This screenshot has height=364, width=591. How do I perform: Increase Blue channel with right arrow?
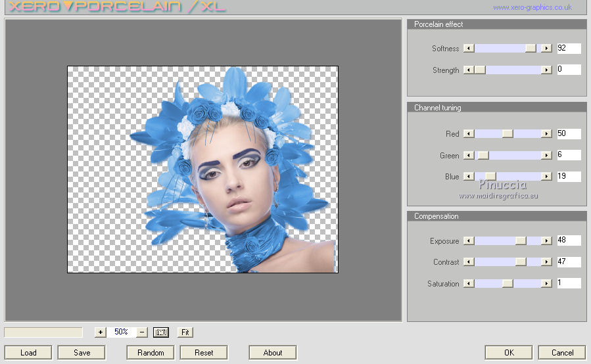(546, 177)
